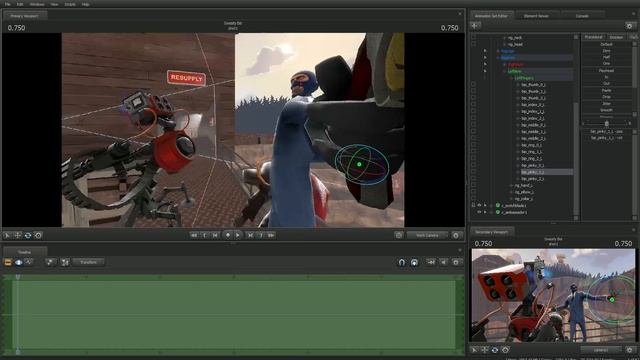Expand the rig_elbow_L tree node

511,192
